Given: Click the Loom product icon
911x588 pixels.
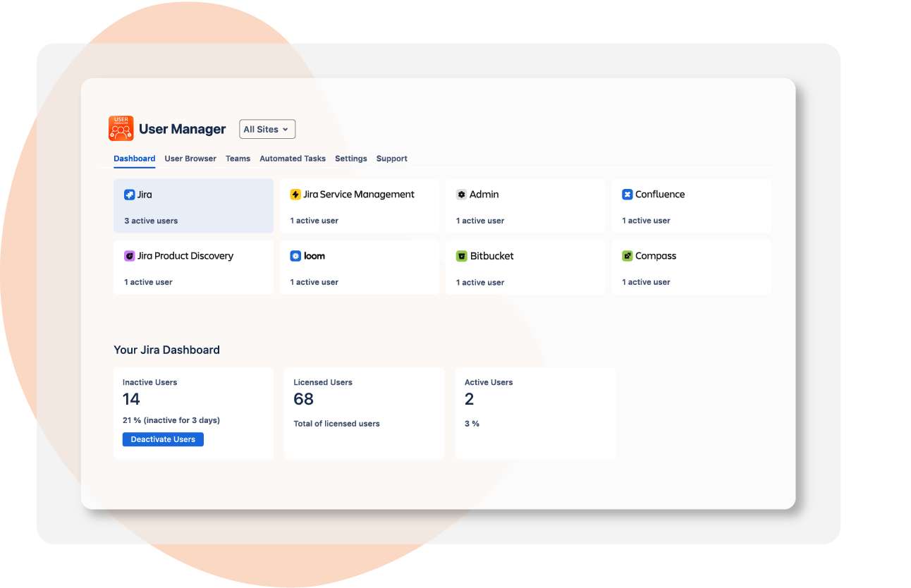Looking at the screenshot, I should tap(295, 256).
